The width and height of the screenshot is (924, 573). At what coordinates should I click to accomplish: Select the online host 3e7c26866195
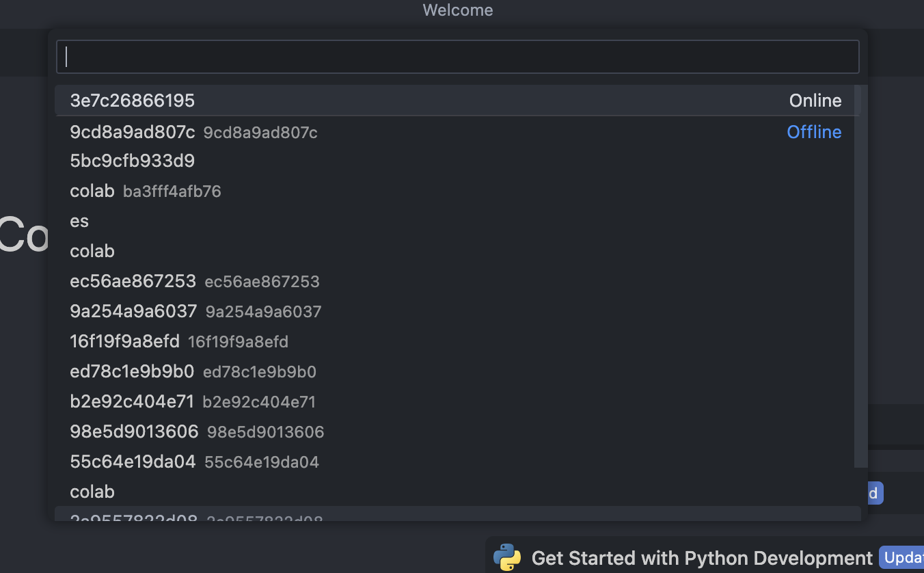pos(133,101)
